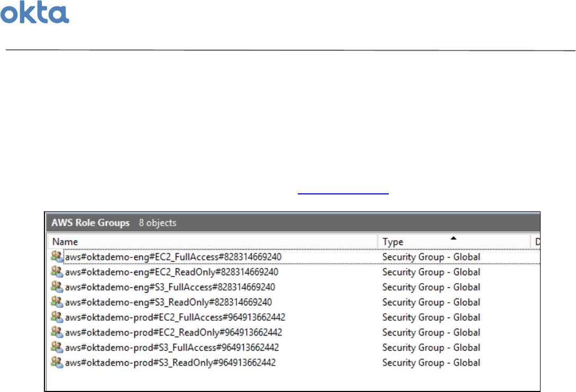Click group icon for prod S3_FullAccess row

coord(57,347)
